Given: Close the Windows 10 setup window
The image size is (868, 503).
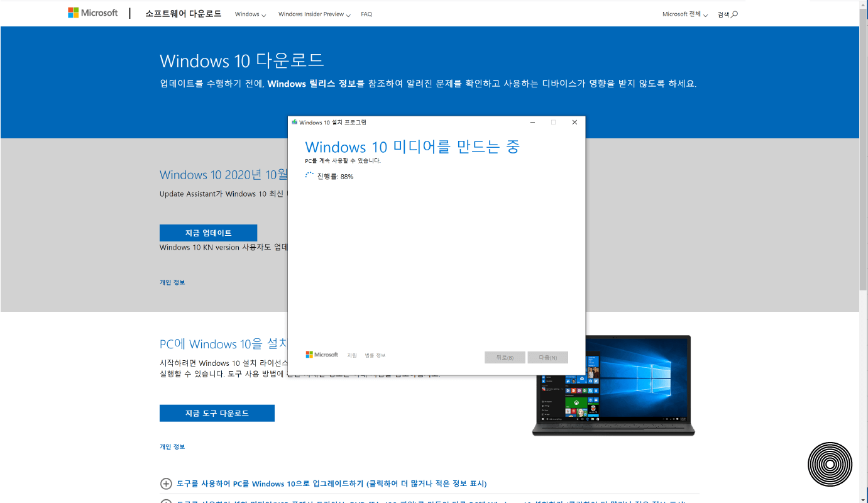Looking at the screenshot, I should coord(574,122).
